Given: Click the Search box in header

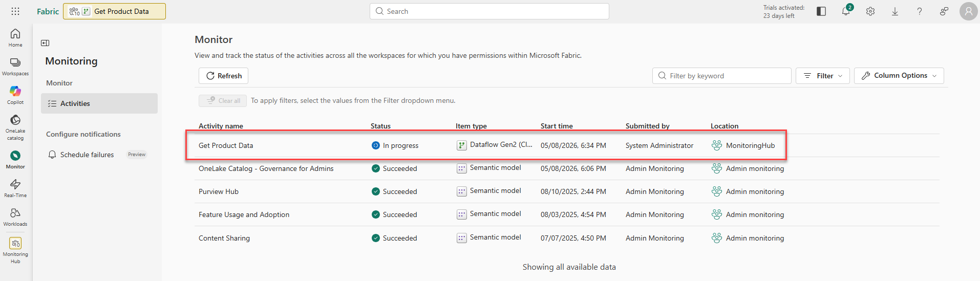Looking at the screenshot, I should click(x=489, y=11).
